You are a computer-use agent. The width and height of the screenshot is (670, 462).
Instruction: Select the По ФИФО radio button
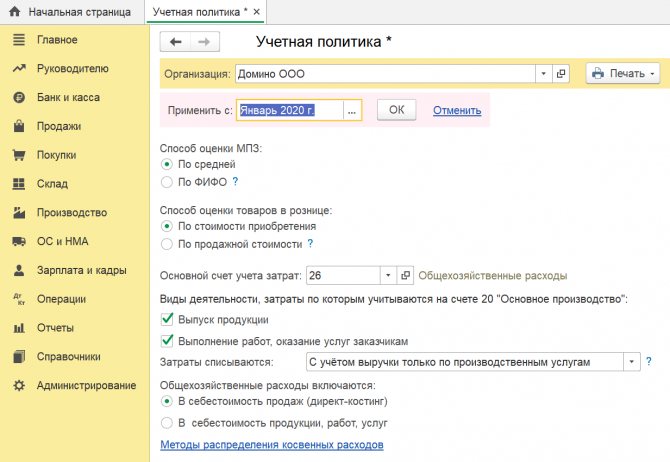click(x=166, y=182)
